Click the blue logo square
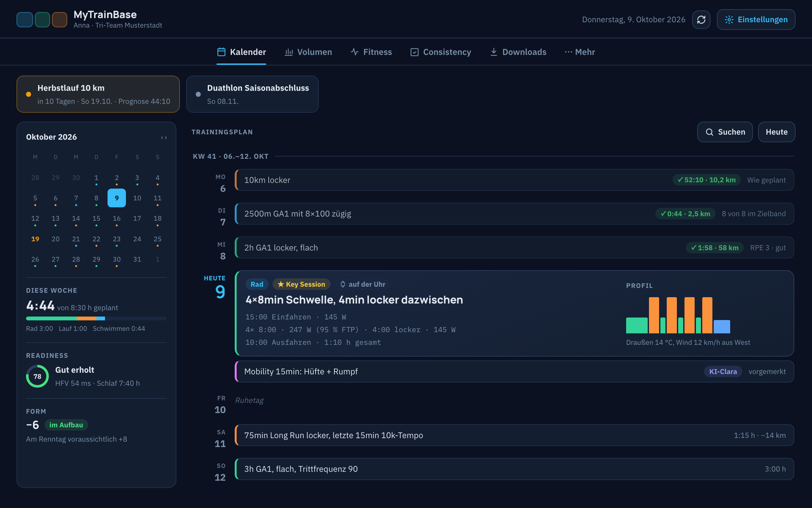 [24, 19]
